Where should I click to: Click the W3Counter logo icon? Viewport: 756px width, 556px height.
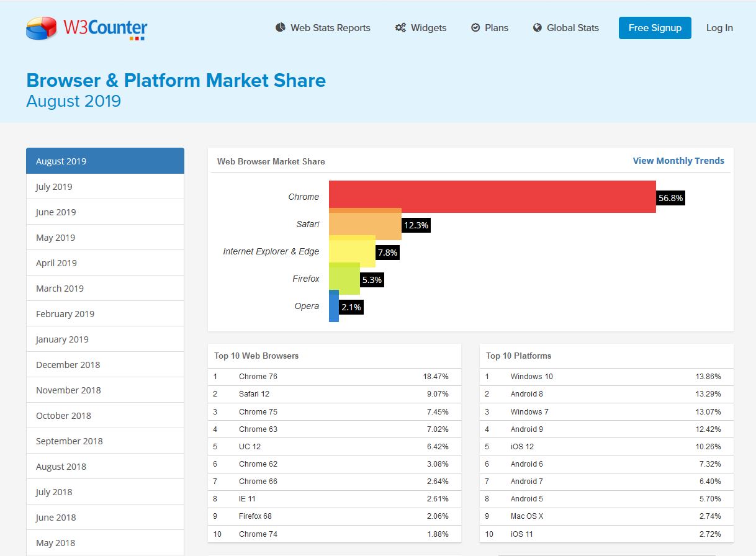coord(41,27)
